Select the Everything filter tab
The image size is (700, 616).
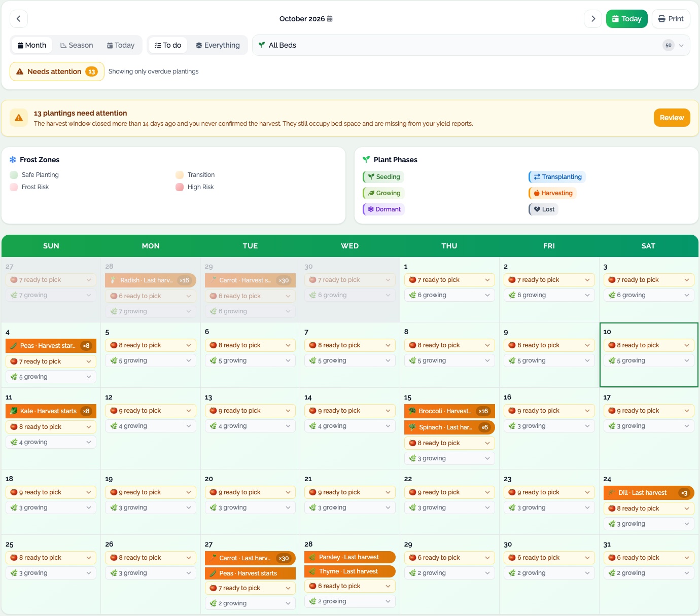point(218,45)
